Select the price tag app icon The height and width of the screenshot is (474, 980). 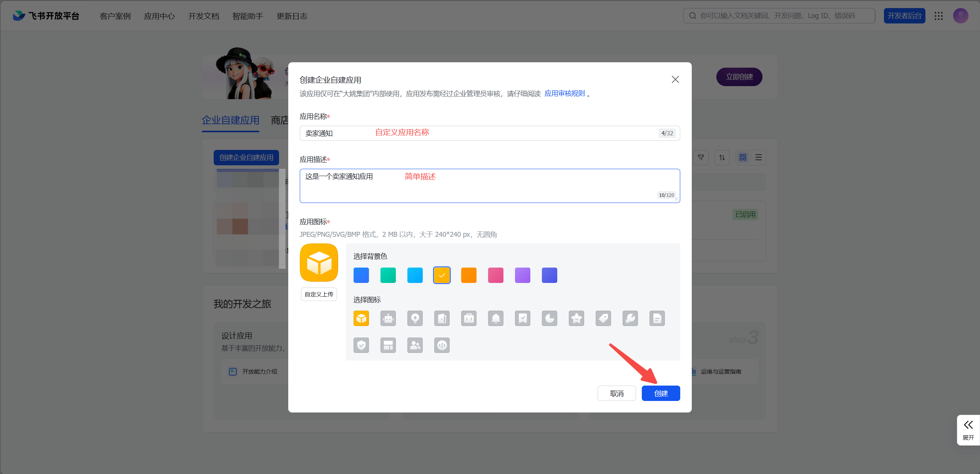pyautogui.click(x=603, y=318)
